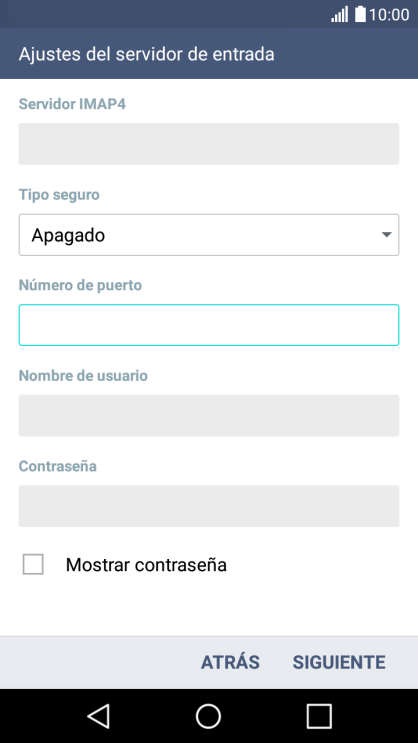
Task: Check the Mostrar contraseña checkbox
Action: [33, 564]
